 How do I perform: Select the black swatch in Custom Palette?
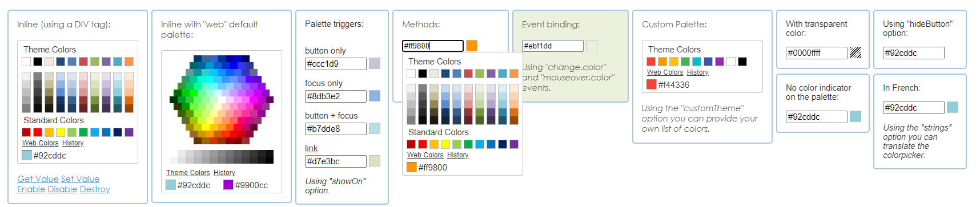tap(742, 62)
